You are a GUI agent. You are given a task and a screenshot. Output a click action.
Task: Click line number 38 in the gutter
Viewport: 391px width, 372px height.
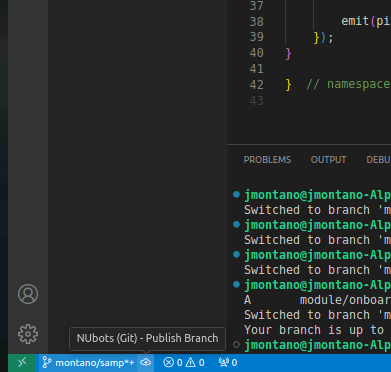tap(256, 22)
